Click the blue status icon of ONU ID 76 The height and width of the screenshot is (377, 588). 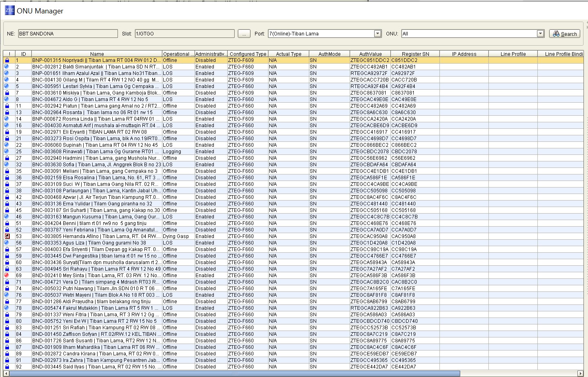[x=7, y=295]
